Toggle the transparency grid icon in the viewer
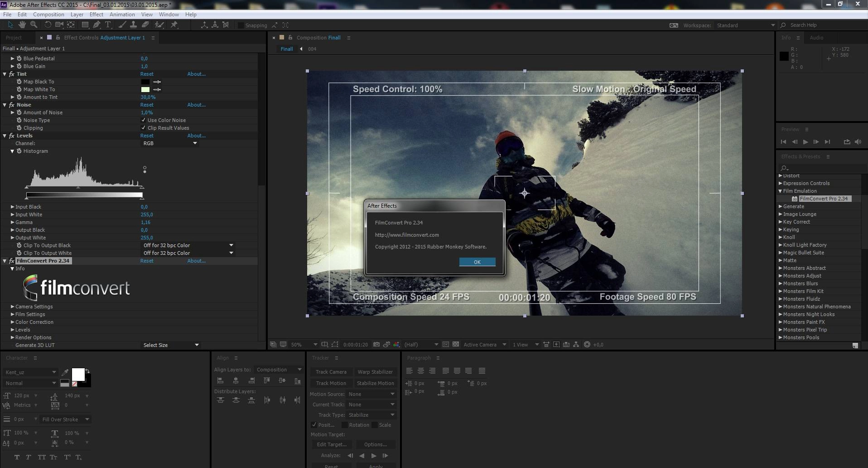Image resolution: width=868 pixels, height=468 pixels. point(456,345)
